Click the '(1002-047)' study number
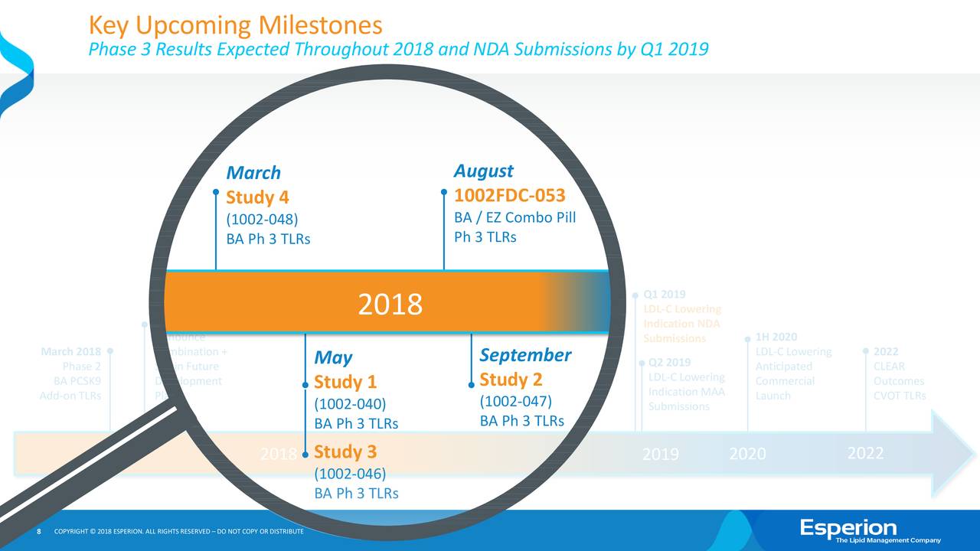 pyautogui.click(x=515, y=401)
